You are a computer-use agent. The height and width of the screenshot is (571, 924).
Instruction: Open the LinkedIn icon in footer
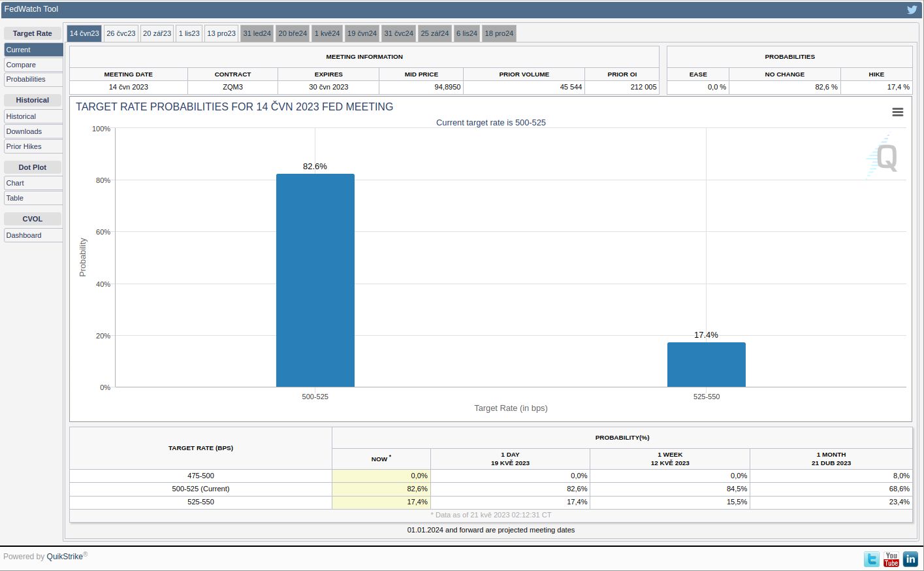[x=910, y=559]
